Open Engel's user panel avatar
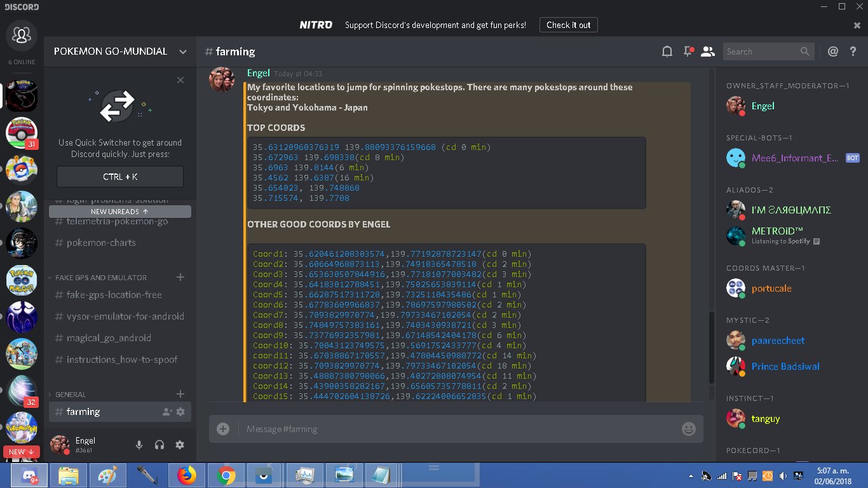 [x=60, y=445]
